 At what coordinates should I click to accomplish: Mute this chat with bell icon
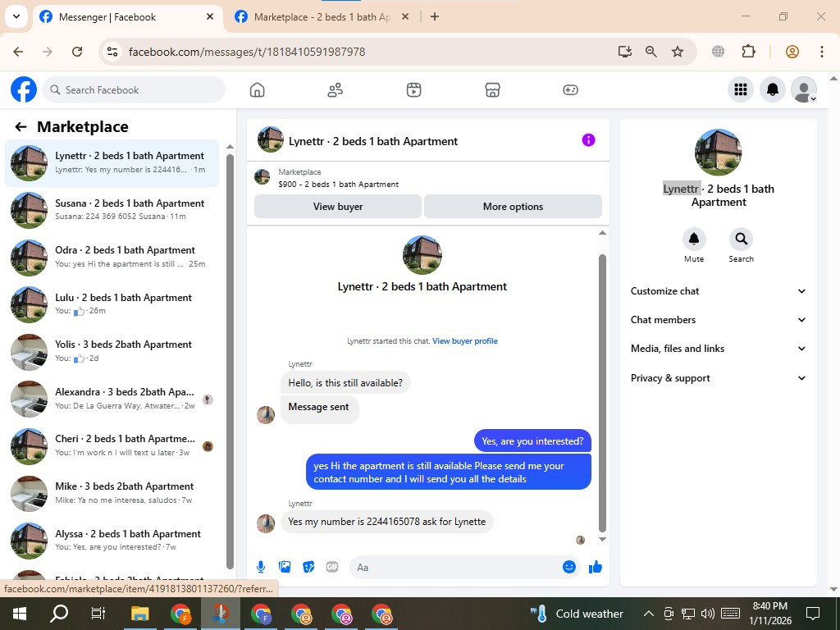coord(694,239)
